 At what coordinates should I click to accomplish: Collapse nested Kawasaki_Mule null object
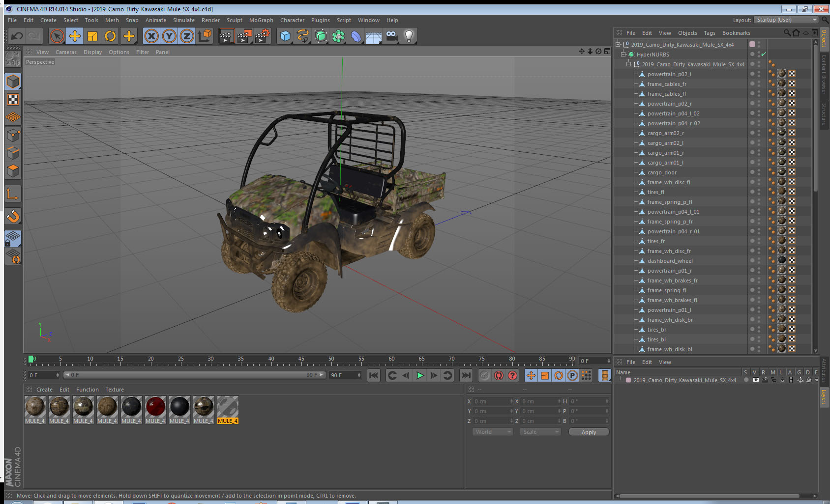point(629,64)
